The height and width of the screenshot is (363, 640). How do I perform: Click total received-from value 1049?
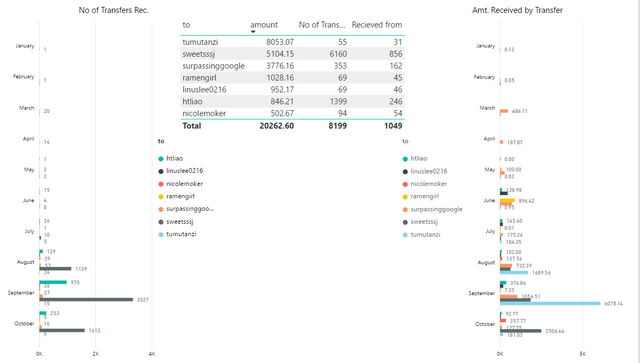[x=393, y=126]
